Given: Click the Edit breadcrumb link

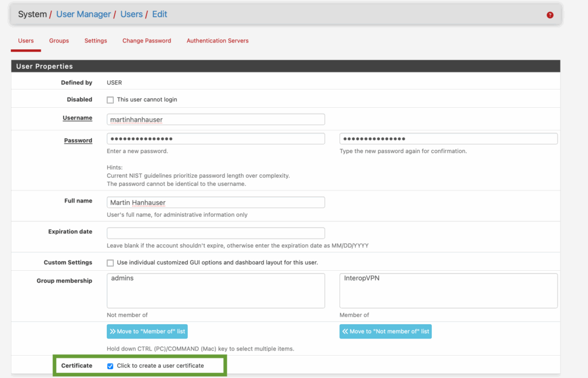Looking at the screenshot, I should pyautogui.click(x=160, y=14).
